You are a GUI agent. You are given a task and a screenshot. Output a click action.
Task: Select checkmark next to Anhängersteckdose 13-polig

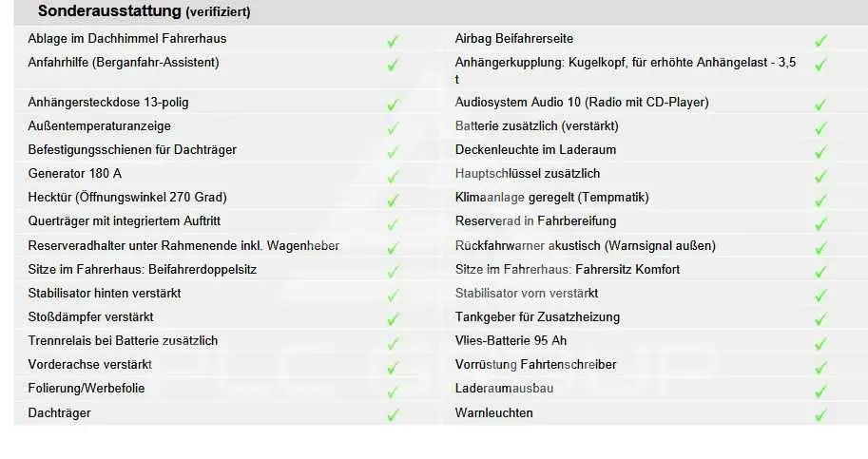coord(393,105)
